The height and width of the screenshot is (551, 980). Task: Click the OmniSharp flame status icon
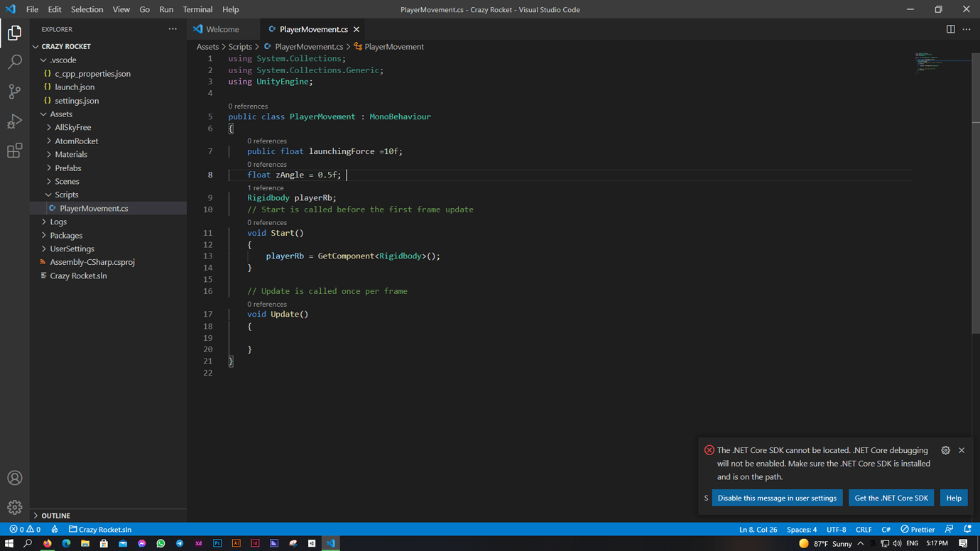pos(55,529)
